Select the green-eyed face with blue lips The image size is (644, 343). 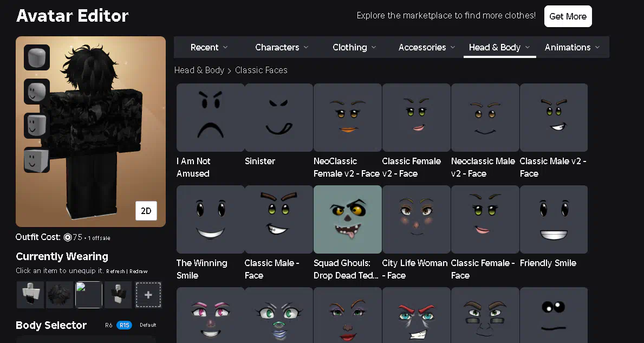279,315
